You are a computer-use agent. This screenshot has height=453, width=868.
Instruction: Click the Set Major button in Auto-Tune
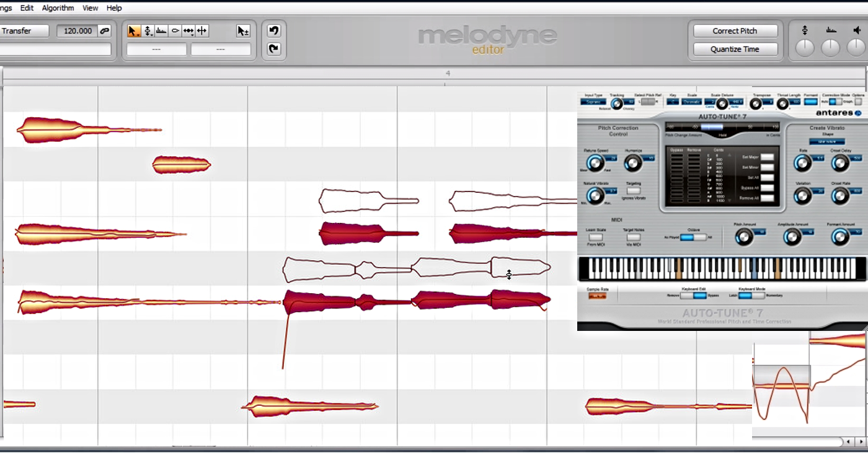[767, 157]
